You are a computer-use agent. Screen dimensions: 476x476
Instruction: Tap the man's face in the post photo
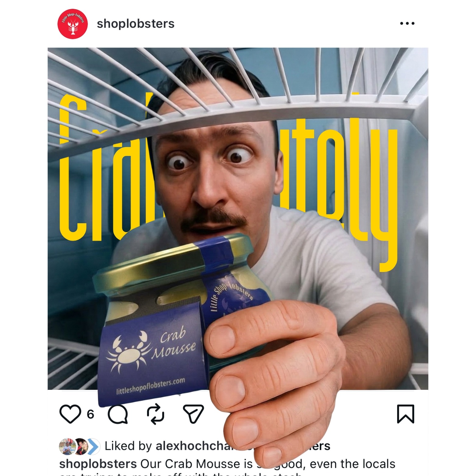pos(213,171)
